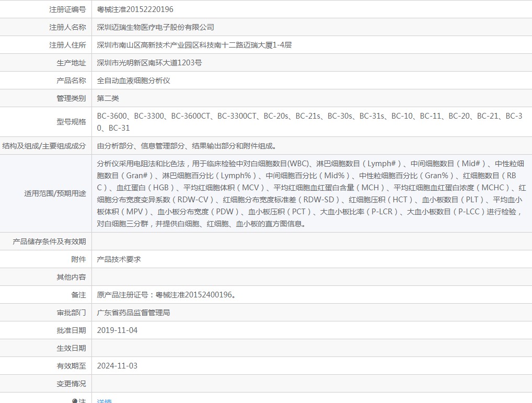Viewport: 532px width, 403px height.
Task: Click the 变更情况 row label
Action: coord(71,384)
